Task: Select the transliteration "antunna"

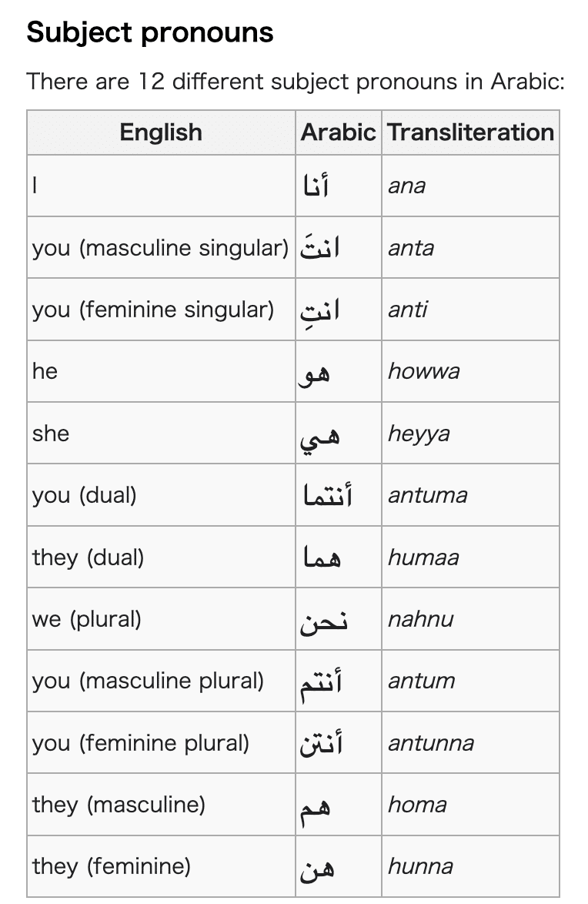Action: [431, 743]
